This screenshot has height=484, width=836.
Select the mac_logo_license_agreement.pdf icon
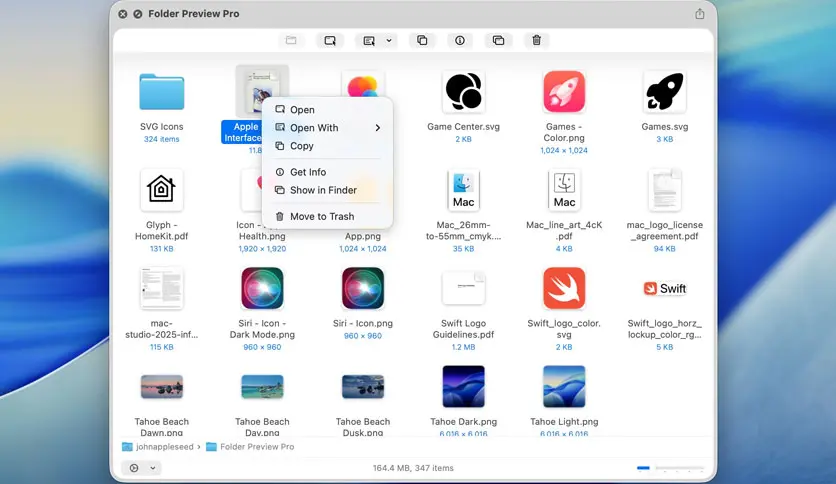pyautogui.click(x=664, y=190)
